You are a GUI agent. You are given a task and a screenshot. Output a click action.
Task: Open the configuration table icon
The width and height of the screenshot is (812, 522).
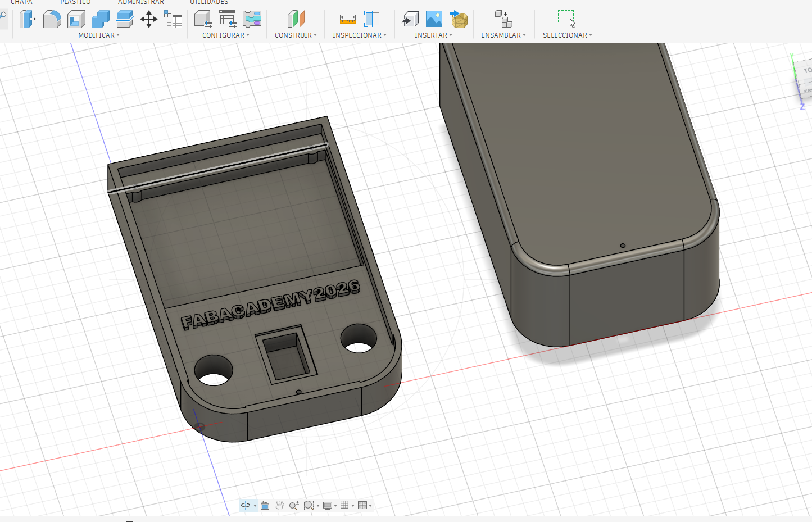click(228, 19)
